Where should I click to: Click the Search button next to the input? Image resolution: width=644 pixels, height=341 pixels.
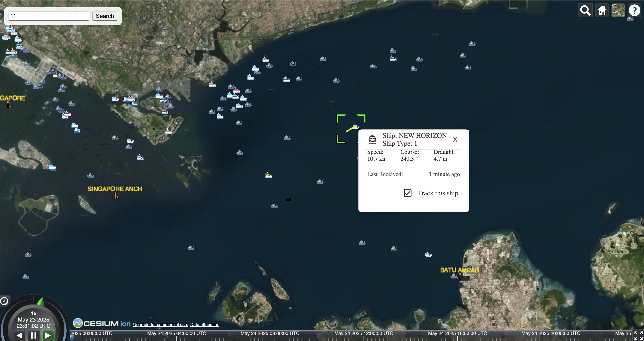[x=105, y=16]
